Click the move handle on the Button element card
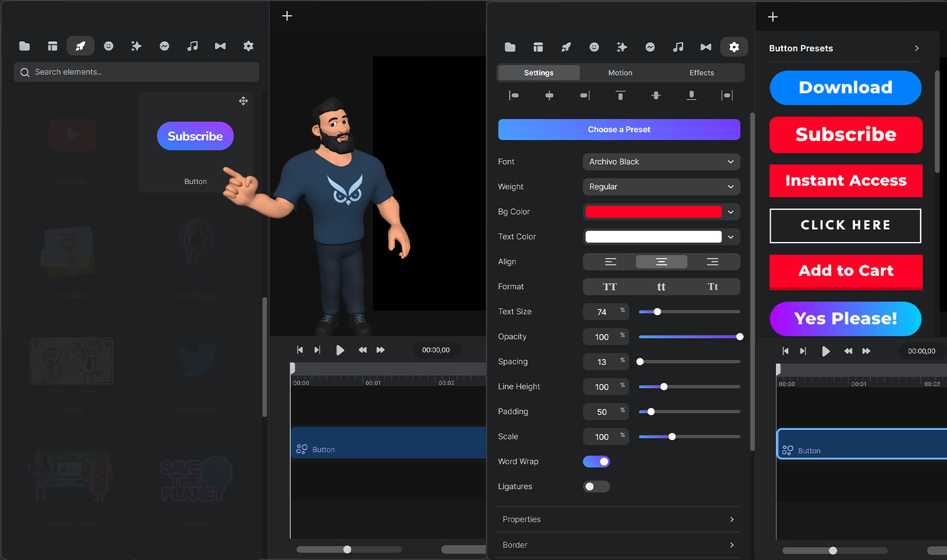Viewport: 947px width, 560px height. click(x=243, y=101)
